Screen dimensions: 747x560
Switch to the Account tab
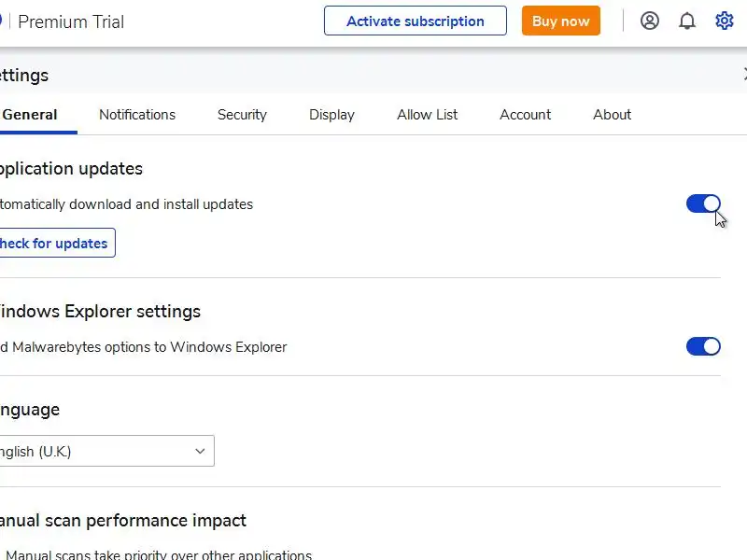tap(525, 115)
